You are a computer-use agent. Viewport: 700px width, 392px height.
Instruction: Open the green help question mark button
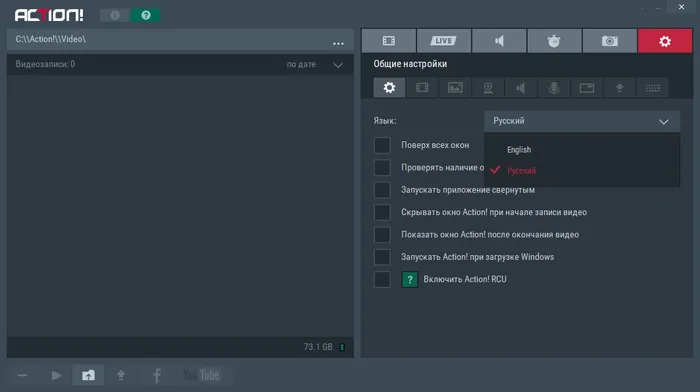tap(146, 15)
